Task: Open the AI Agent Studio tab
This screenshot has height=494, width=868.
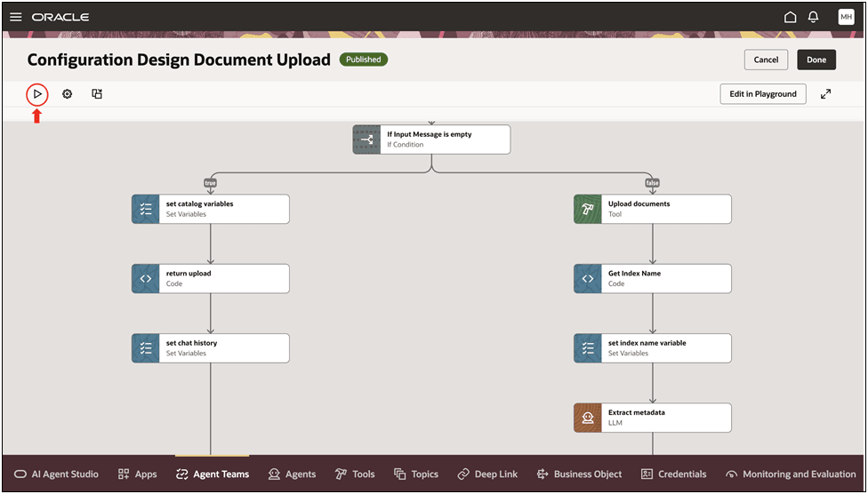Action: (x=56, y=474)
